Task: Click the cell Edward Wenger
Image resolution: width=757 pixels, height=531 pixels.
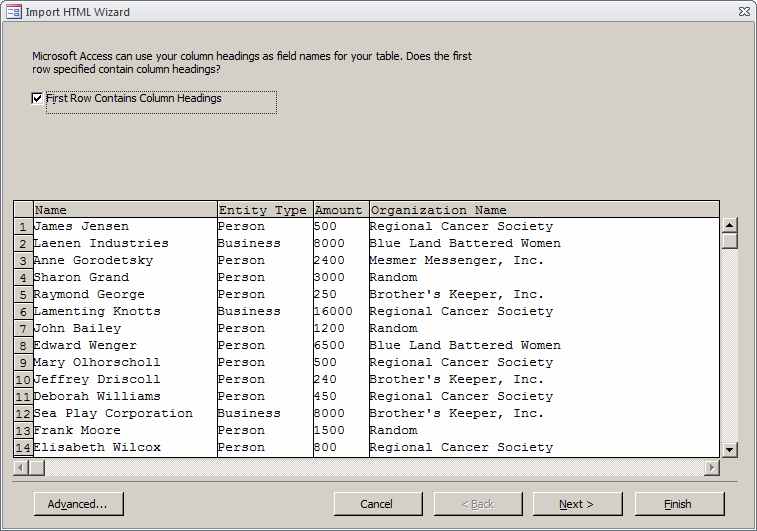Action: click(x=125, y=346)
